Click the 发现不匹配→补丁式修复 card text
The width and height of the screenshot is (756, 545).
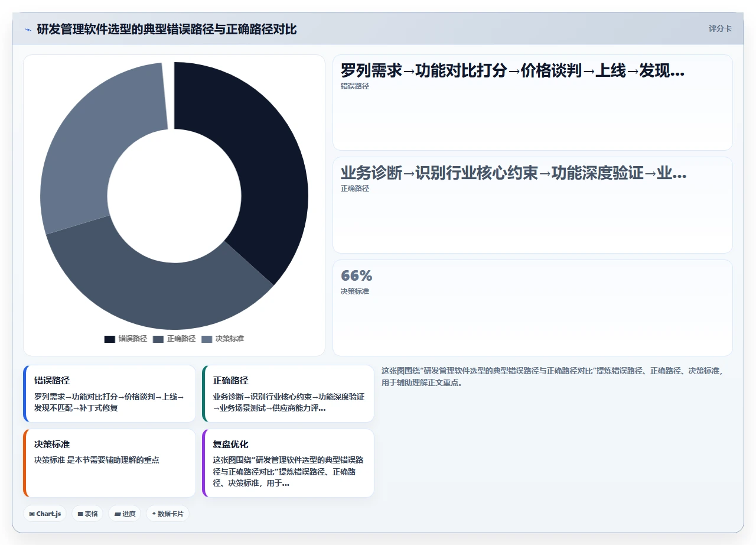pyautogui.click(x=76, y=408)
